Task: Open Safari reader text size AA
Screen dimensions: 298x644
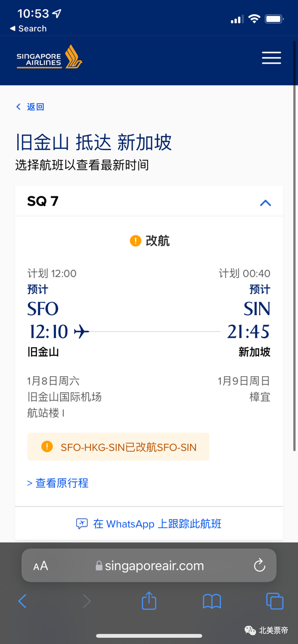Action: click(x=40, y=566)
